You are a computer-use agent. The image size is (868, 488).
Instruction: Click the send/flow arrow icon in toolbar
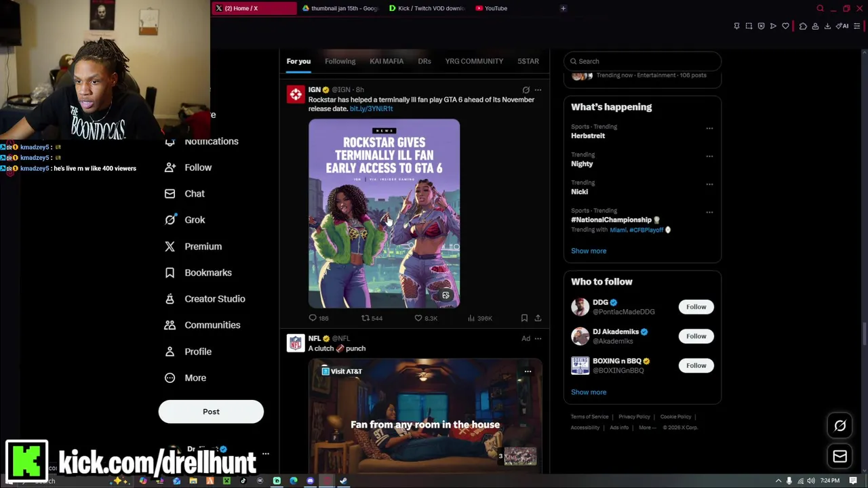(x=773, y=26)
